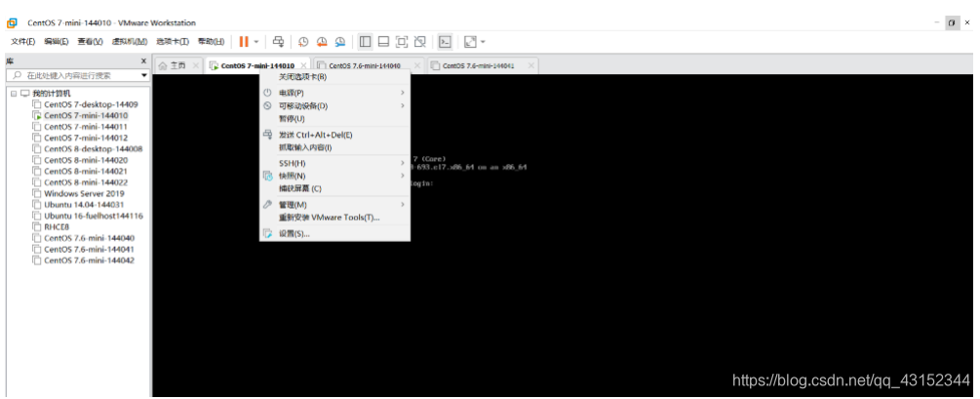Choose 暂停(U) in the context menu
The image size is (980, 399).
click(x=335, y=119)
